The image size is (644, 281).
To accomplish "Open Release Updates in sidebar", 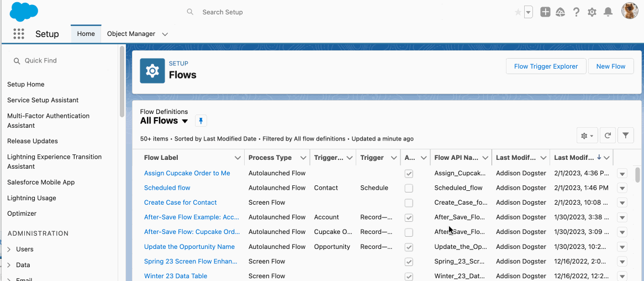I will coord(33,141).
